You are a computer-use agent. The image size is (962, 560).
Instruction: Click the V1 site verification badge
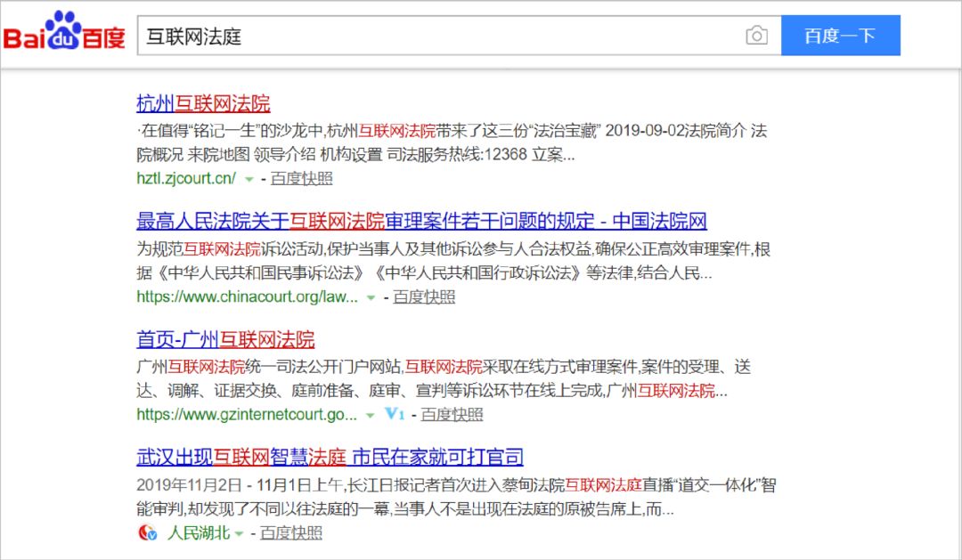tap(395, 415)
